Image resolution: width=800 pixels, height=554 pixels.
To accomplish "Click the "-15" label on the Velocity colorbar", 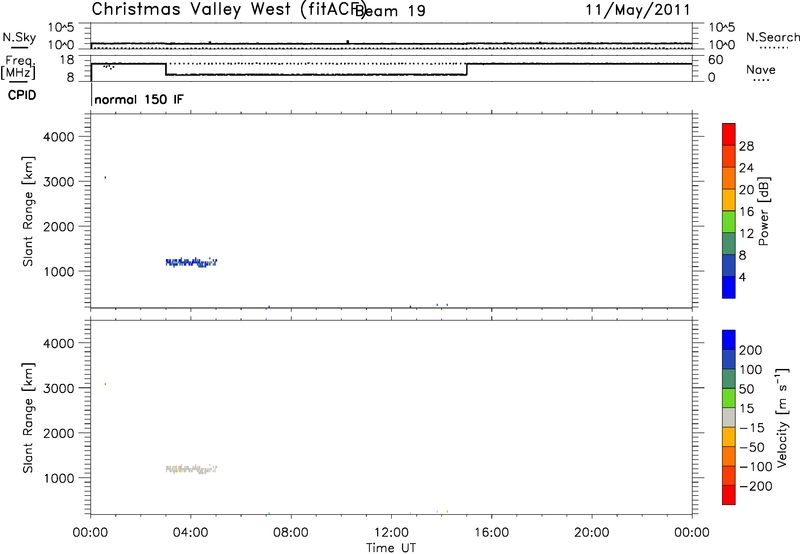I will [752, 428].
